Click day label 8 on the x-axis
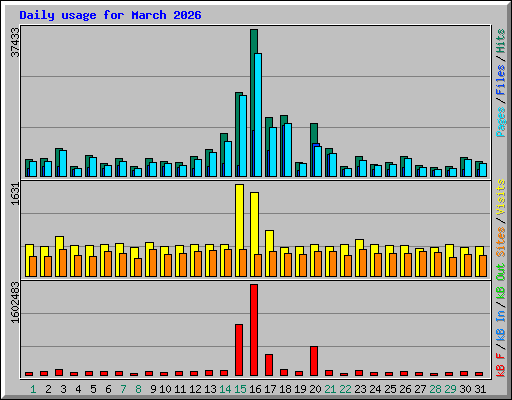This screenshot has height=400, width=512. 138,389
